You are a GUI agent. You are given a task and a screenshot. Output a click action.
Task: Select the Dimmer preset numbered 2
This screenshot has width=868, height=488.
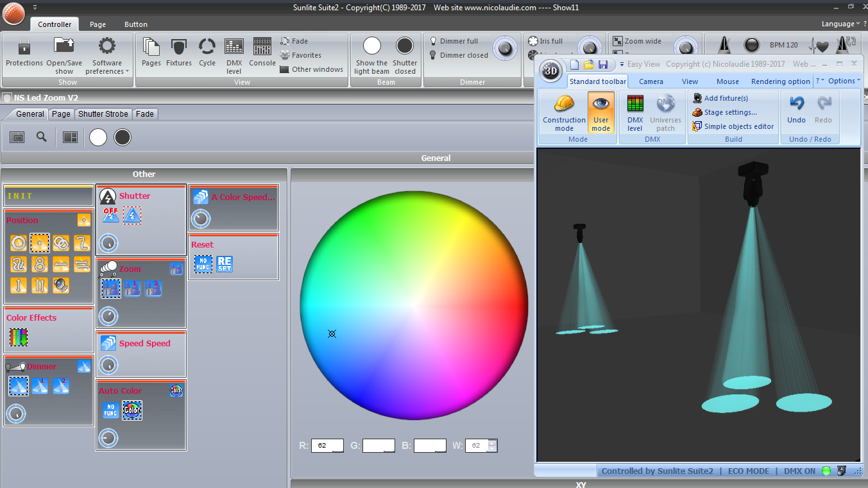coord(61,385)
